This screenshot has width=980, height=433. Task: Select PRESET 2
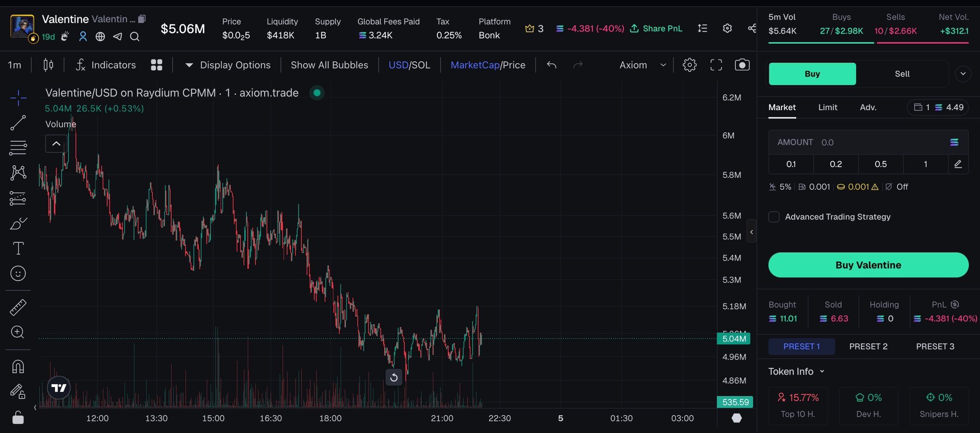click(x=869, y=346)
